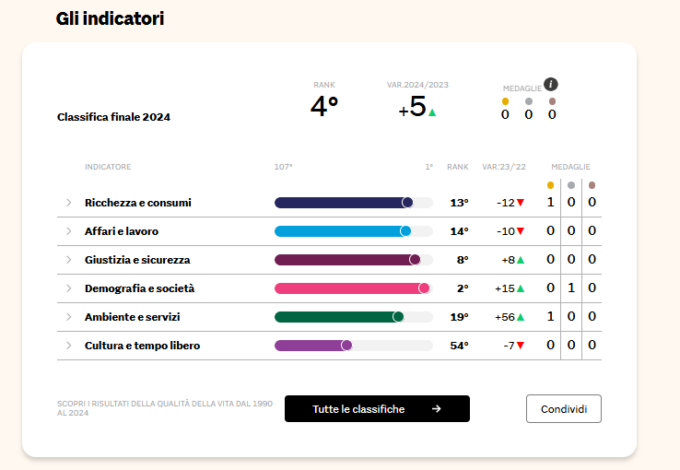Click the green up arrow beside +5

[x=432, y=112]
